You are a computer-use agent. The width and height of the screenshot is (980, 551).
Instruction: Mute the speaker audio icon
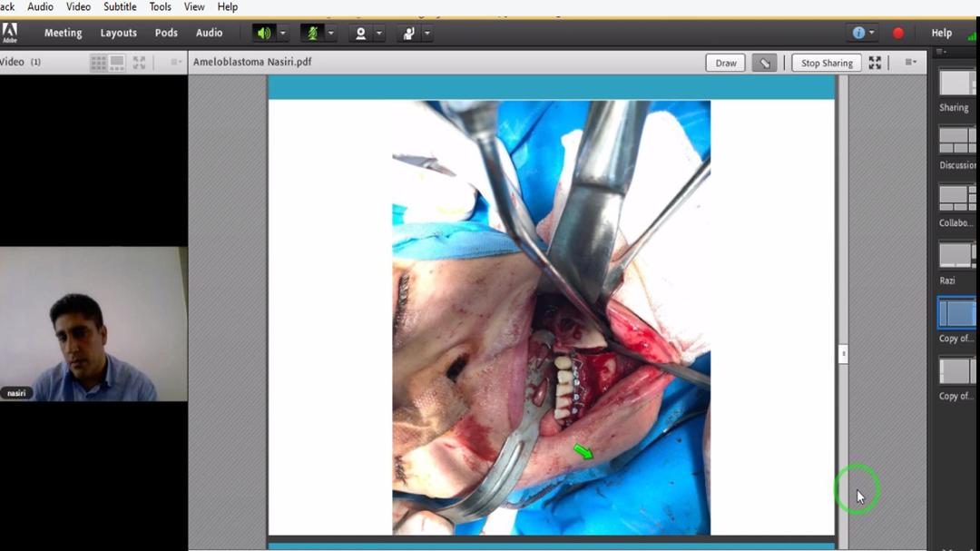[263, 33]
